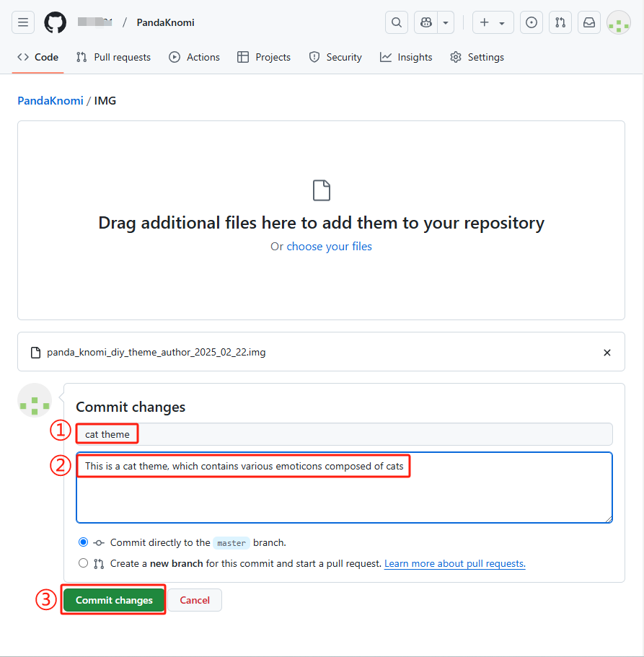Remove the uploaded .img file with X
Screen dimensions: 644x657
click(x=606, y=353)
